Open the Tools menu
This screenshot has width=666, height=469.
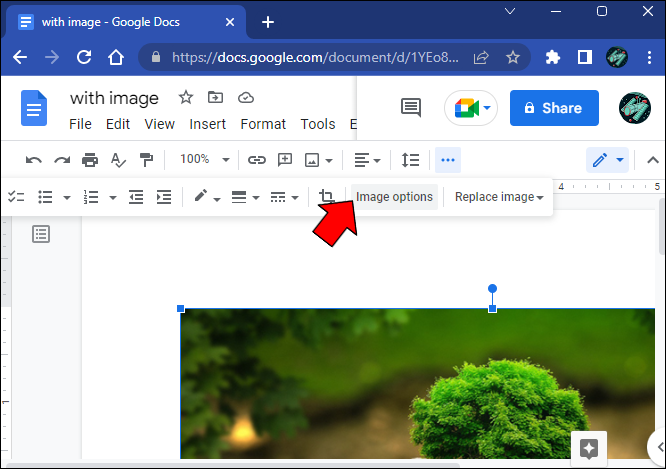click(x=318, y=124)
